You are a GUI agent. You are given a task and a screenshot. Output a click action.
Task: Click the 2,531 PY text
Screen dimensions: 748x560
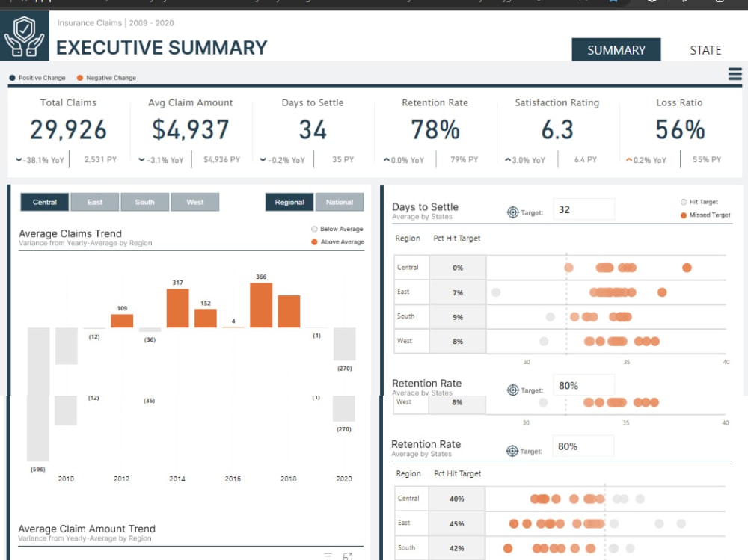[100, 159]
